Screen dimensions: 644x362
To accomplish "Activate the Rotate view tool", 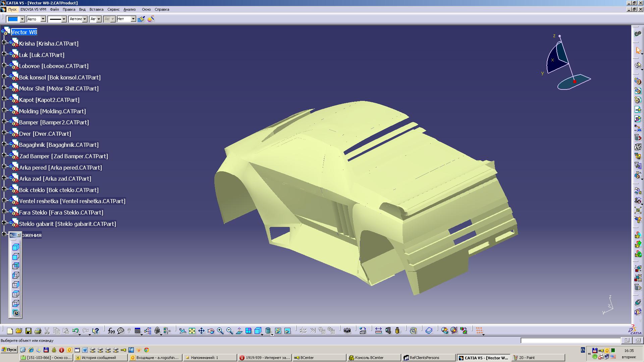I will pos(211,331).
